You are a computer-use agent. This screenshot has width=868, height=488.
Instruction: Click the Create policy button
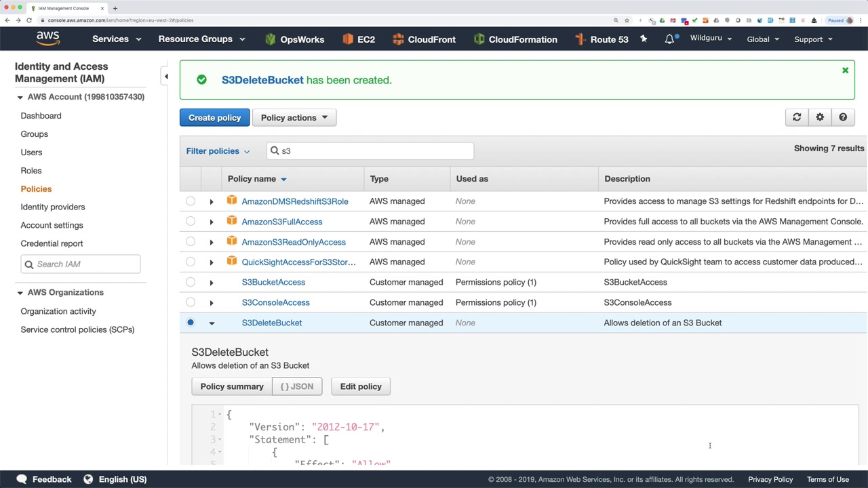click(x=214, y=117)
